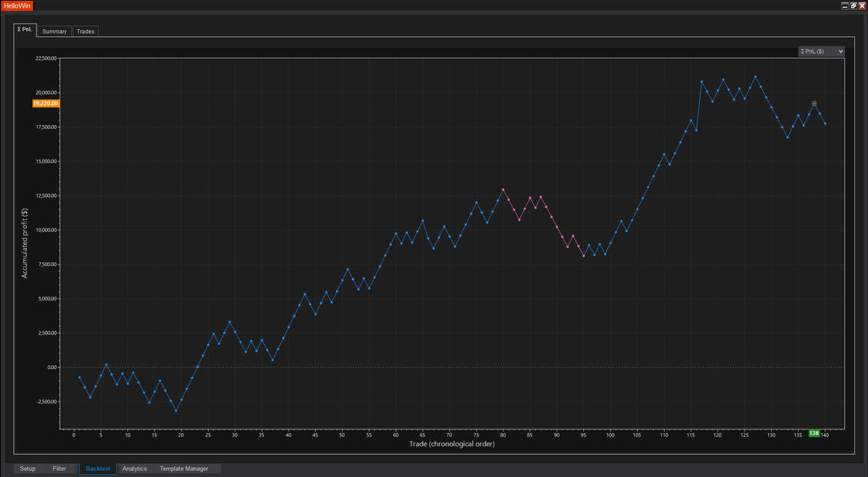The width and height of the screenshot is (868, 477).
Task: Click the highest data point near trade 127
Action: (755, 77)
